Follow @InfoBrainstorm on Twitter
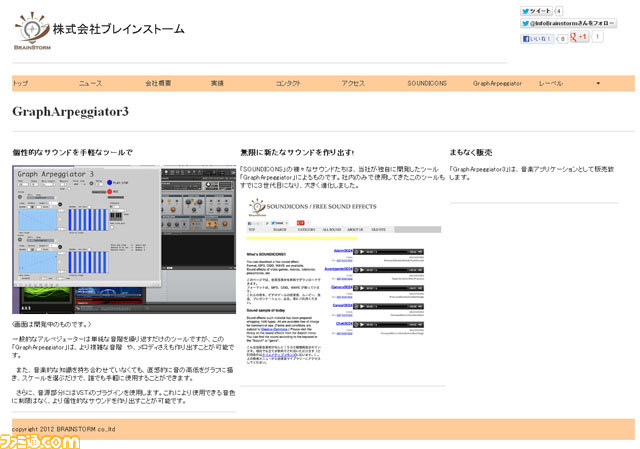This screenshot has width=640, height=449. click(568, 23)
